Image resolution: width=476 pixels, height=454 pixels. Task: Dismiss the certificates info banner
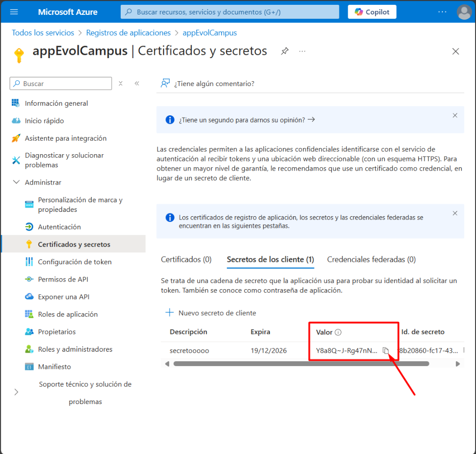coord(455,213)
